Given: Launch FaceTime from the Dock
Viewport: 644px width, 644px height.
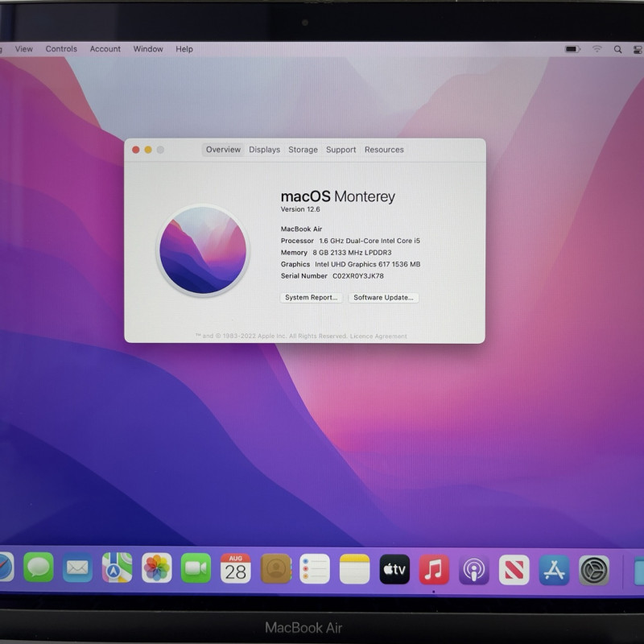Looking at the screenshot, I should [x=196, y=568].
